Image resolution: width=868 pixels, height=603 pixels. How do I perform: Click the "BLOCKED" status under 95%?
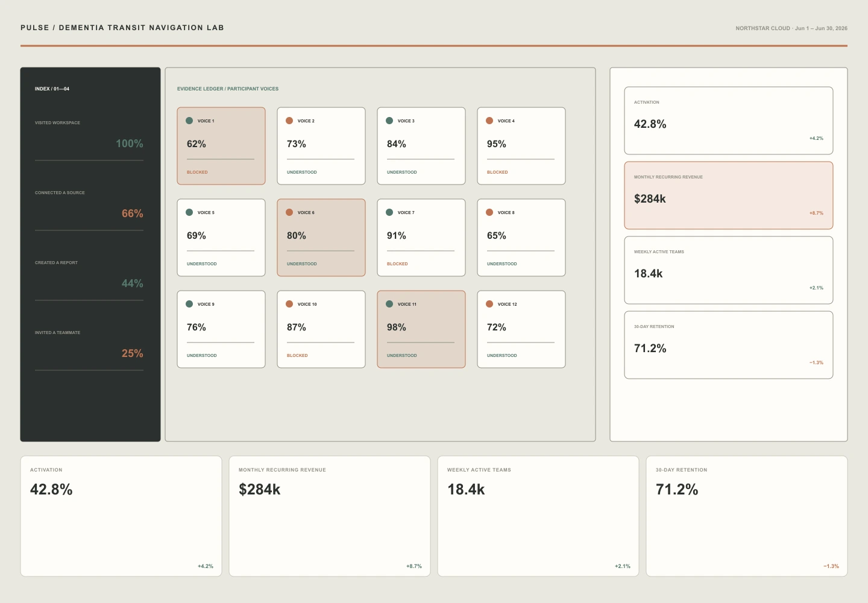tap(497, 172)
